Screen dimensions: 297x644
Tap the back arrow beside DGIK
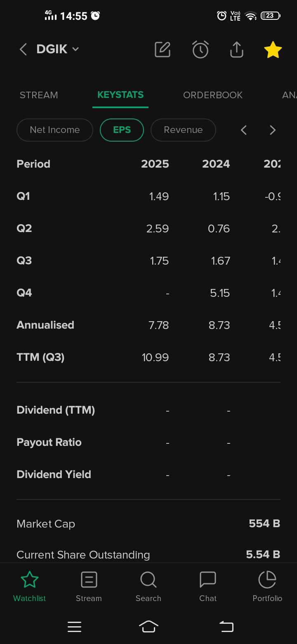(x=23, y=50)
